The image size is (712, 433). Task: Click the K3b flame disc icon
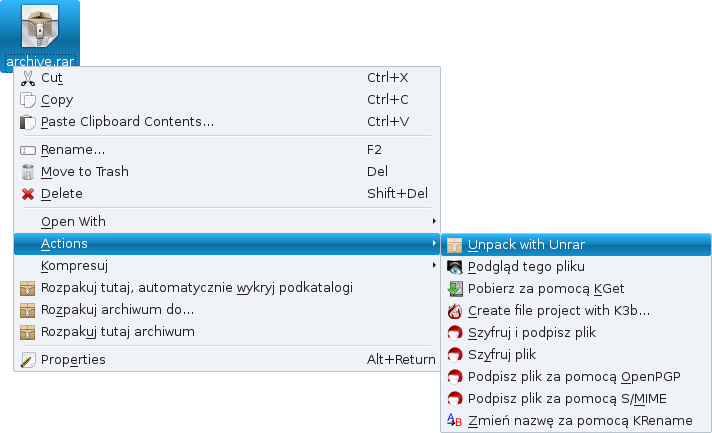(x=455, y=311)
